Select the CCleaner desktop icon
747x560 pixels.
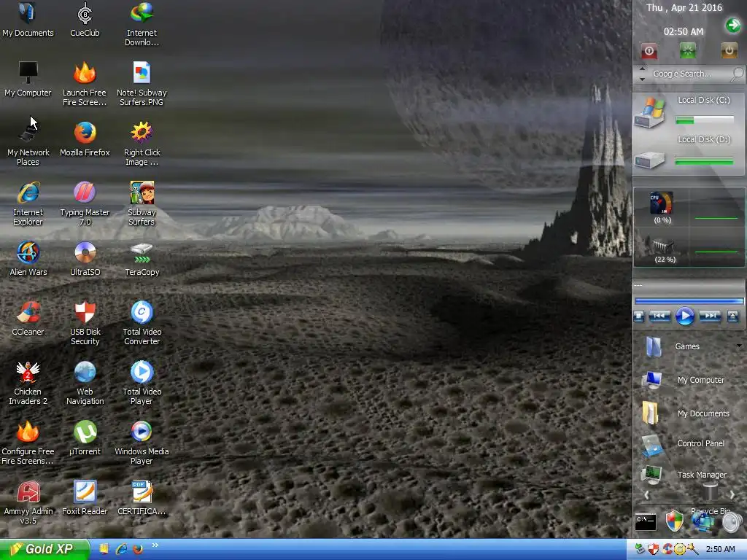(28, 318)
